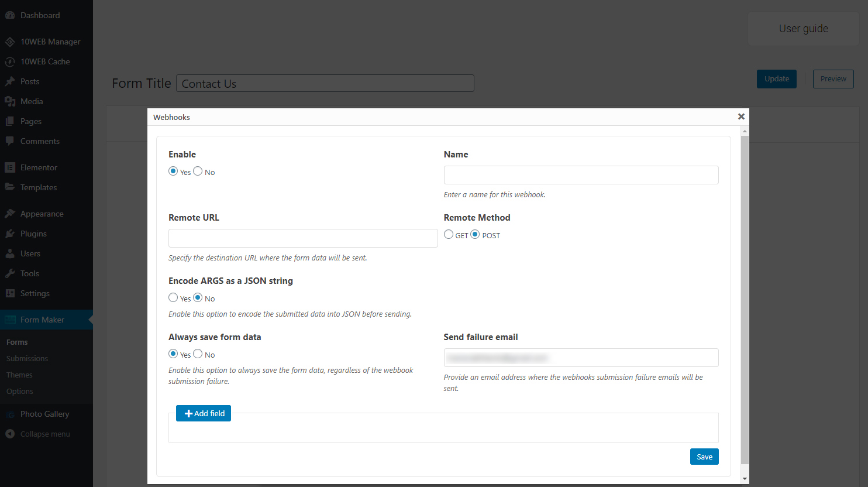Click the Remote URL input field
Image resolution: width=868 pixels, height=487 pixels.
[303, 238]
